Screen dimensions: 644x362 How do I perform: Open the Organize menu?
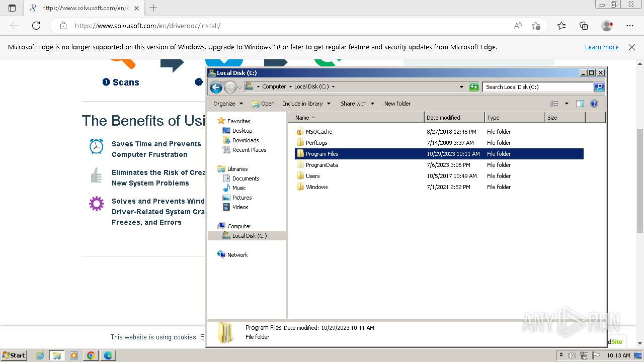tap(228, 104)
